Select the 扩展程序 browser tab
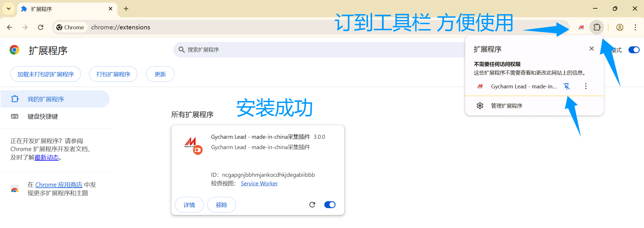 [67, 9]
